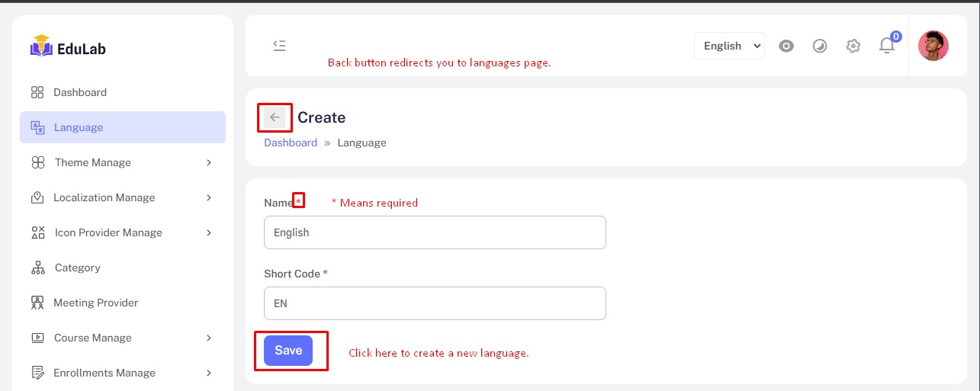Go to Category in sidebar
This screenshot has height=391, width=980.
pyautogui.click(x=77, y=268)
